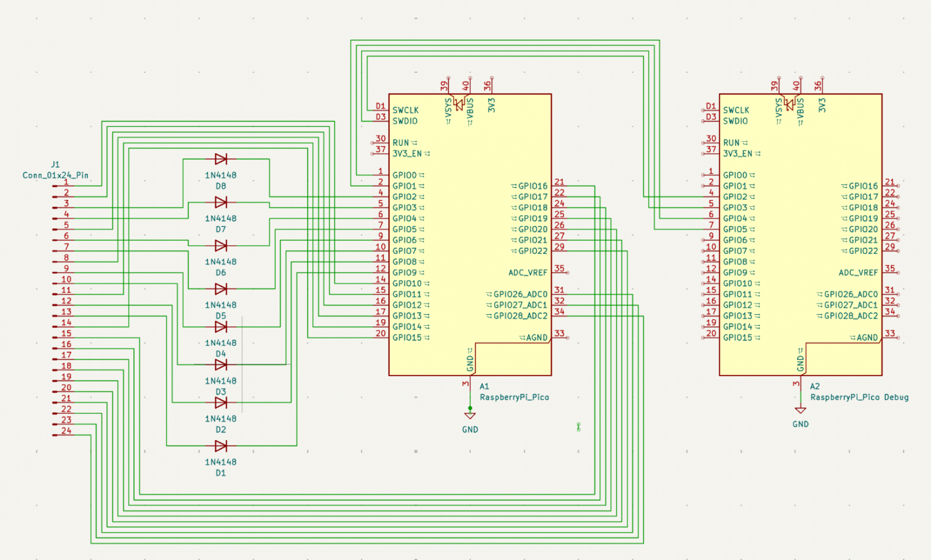
Task: Click the 3V3_EN pin label on A1
Action: [x=407, y=153]
